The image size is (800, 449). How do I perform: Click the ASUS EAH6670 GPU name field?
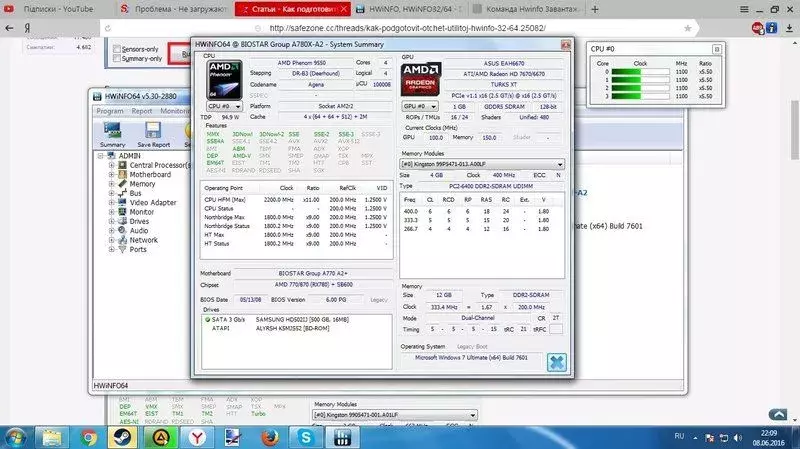click(504, 63)
